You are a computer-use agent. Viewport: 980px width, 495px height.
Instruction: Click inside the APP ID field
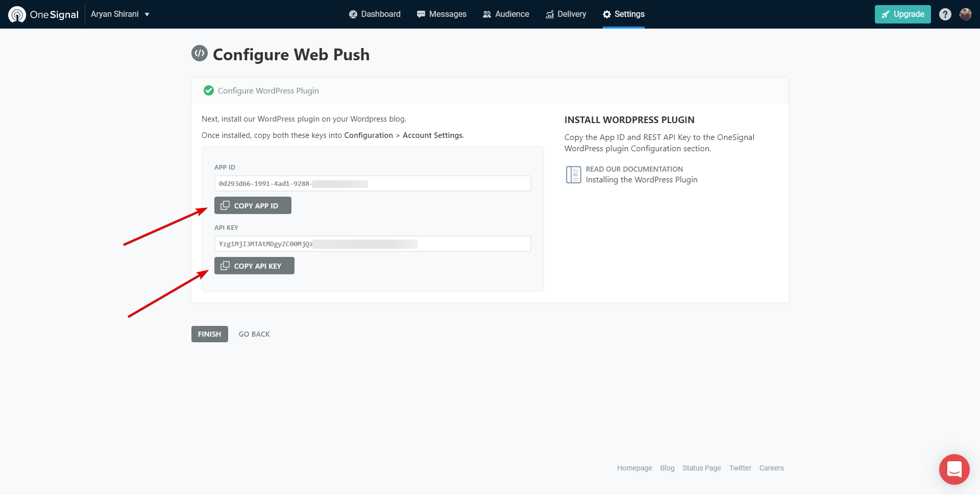tap(373, 183)
